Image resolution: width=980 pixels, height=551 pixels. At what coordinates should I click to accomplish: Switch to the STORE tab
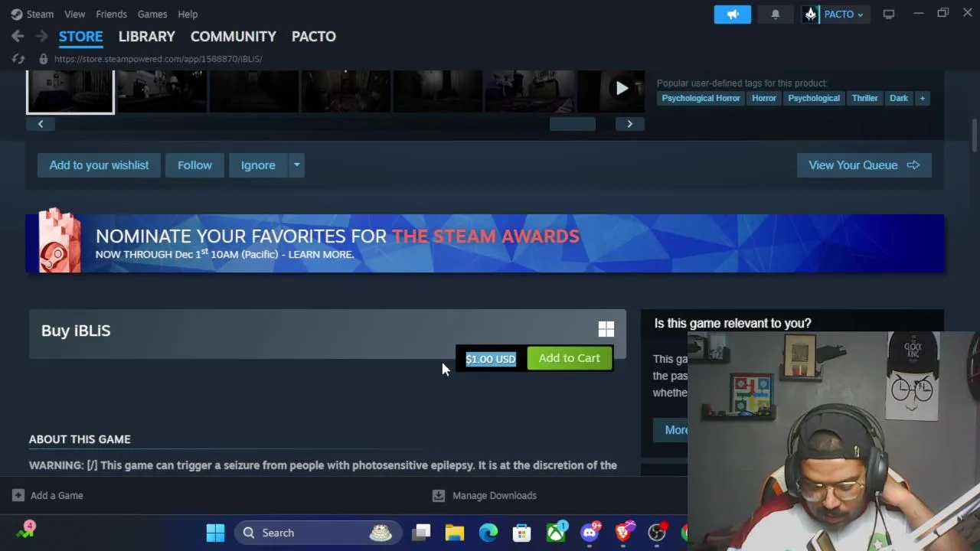(80, 36)
